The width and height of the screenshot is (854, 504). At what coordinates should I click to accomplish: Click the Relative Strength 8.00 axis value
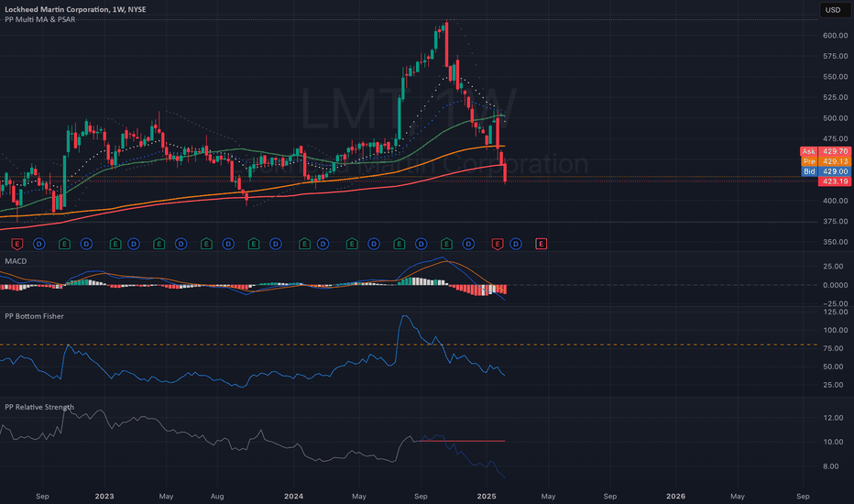pyautogui.click(x=830, y=466)
